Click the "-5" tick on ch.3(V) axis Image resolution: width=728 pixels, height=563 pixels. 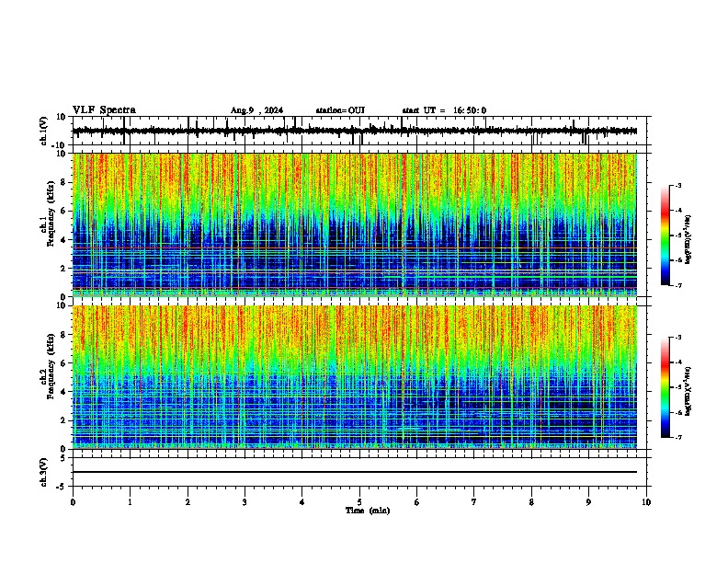[x=62, y=487]
